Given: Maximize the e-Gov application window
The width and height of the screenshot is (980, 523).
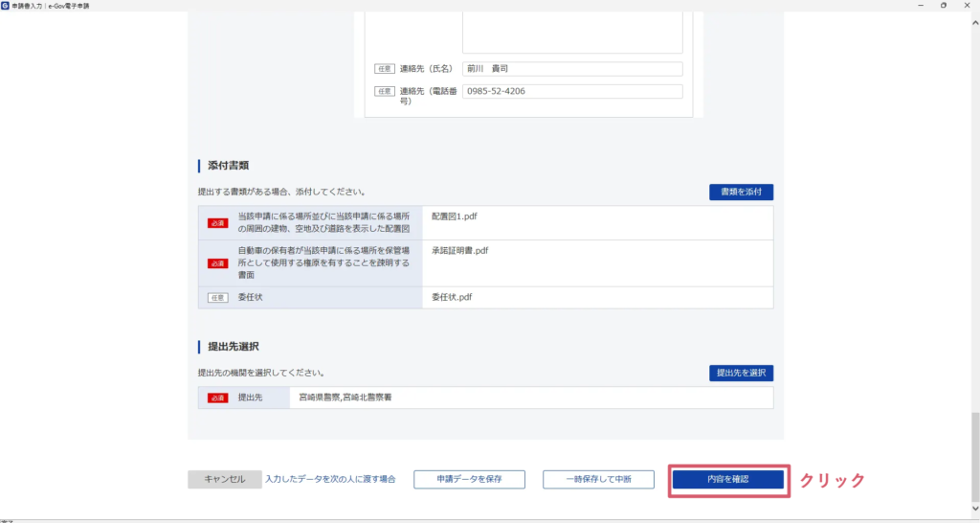Looking at the screenshot, I should point(943,6).
